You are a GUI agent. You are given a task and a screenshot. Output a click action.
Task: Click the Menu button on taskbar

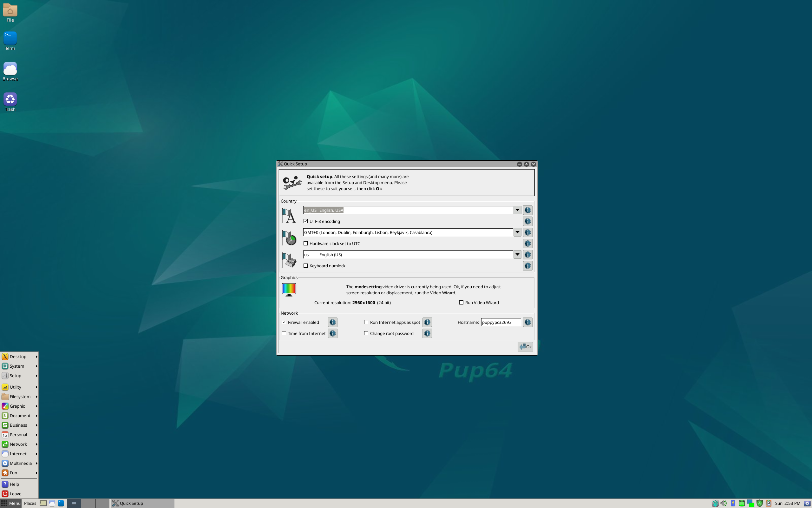[x=11, y=503]
